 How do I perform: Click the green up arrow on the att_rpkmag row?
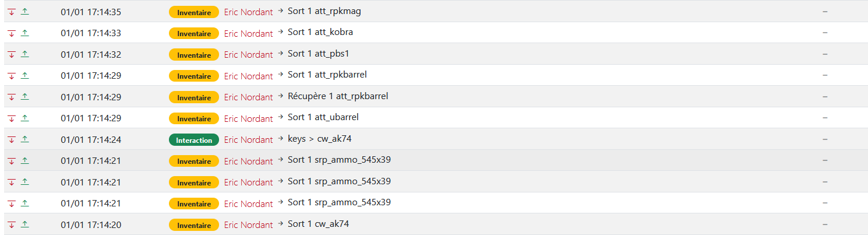click(24, 11)
